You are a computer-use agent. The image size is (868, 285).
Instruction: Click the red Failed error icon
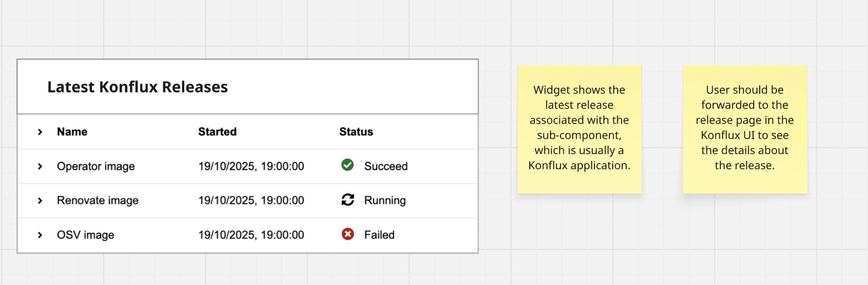(347, 235)
